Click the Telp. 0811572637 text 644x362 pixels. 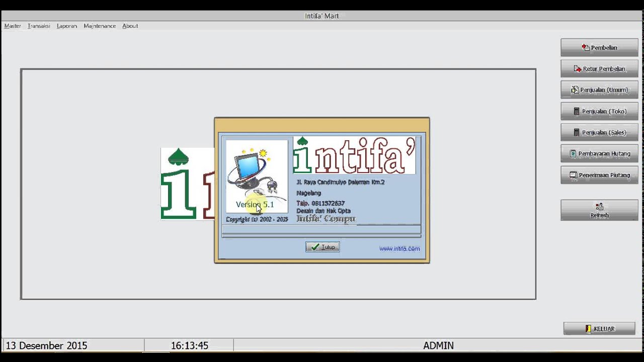(x=320, y=203)
